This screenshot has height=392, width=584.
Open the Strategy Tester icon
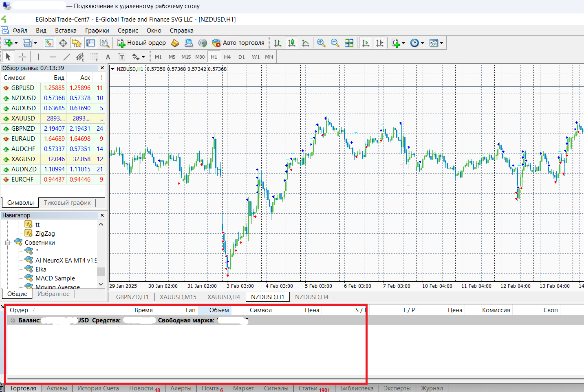point(105,43)
